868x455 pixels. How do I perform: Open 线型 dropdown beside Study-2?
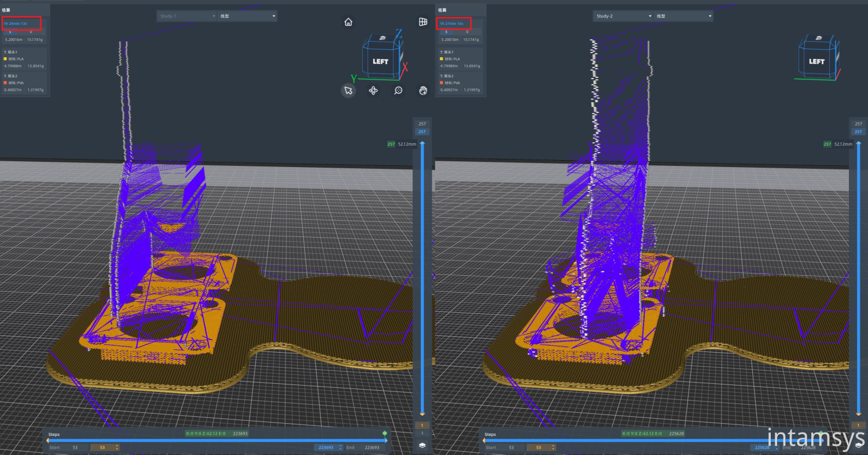684,16
